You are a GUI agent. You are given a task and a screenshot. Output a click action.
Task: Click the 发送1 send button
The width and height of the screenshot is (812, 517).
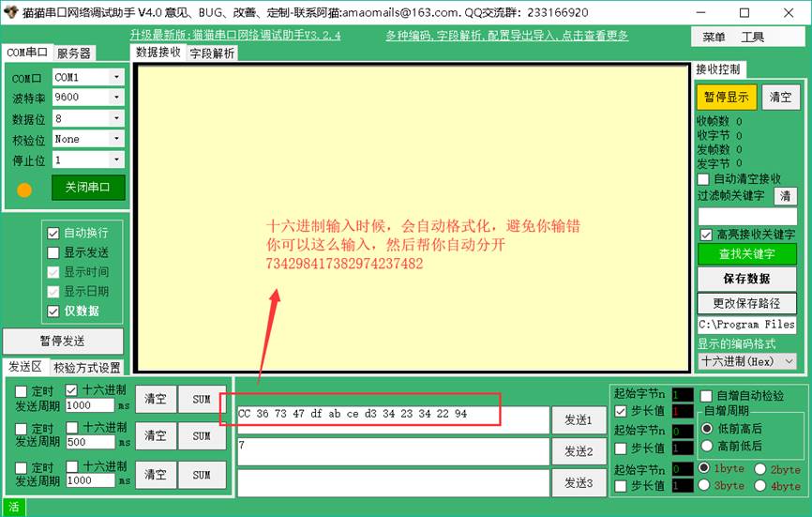click(578, 419)
